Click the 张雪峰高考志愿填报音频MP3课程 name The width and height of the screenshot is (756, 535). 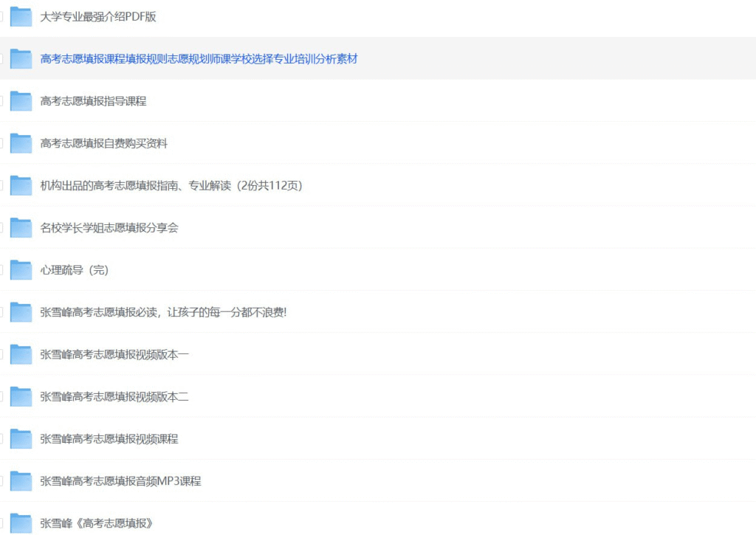pyautogui.click(x=120, y=481)
